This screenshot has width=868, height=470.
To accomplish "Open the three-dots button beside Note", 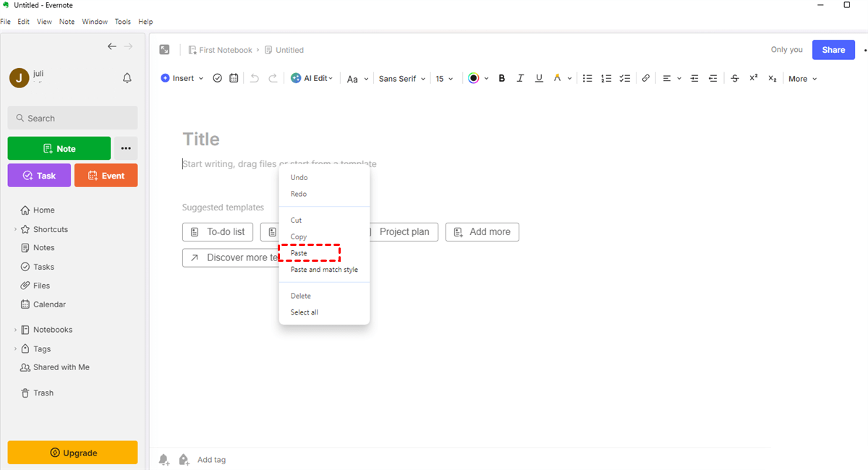I will pos(126,148).
